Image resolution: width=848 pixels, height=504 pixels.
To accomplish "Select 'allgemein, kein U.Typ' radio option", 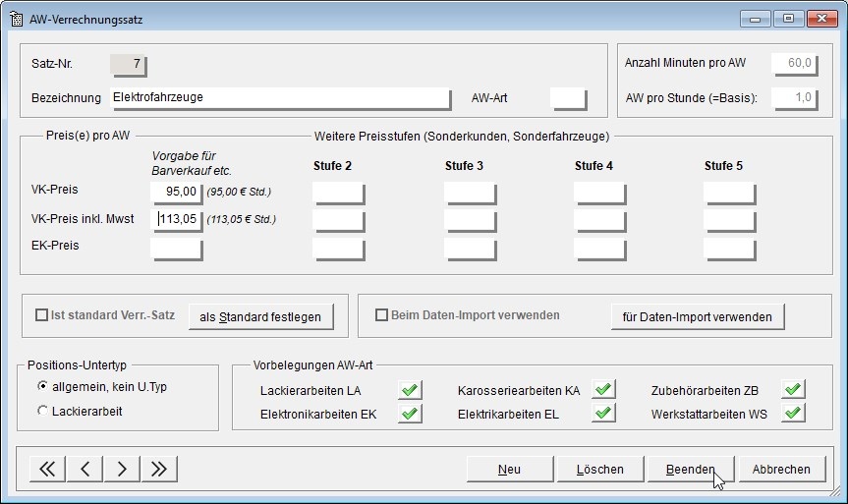I will point(42,386).
